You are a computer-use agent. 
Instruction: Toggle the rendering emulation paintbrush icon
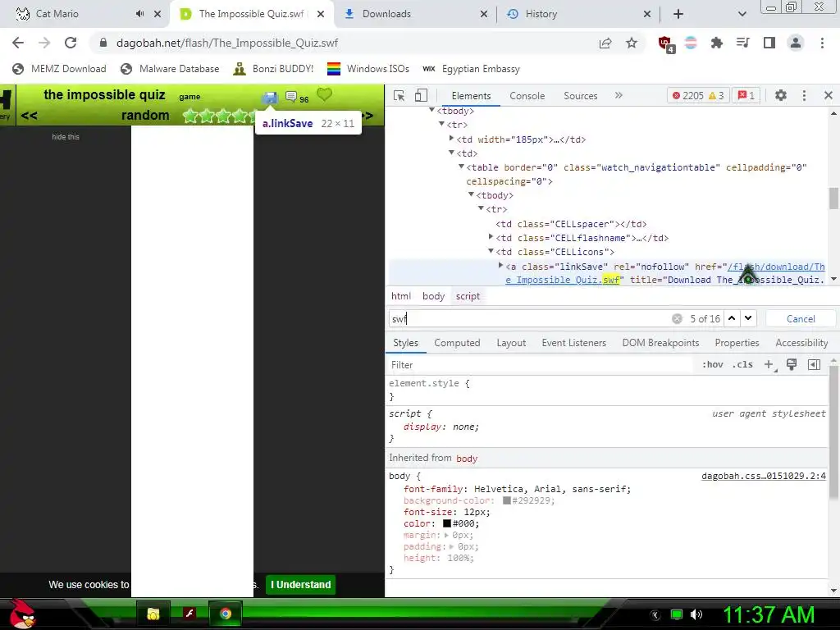tap(792, 364)
